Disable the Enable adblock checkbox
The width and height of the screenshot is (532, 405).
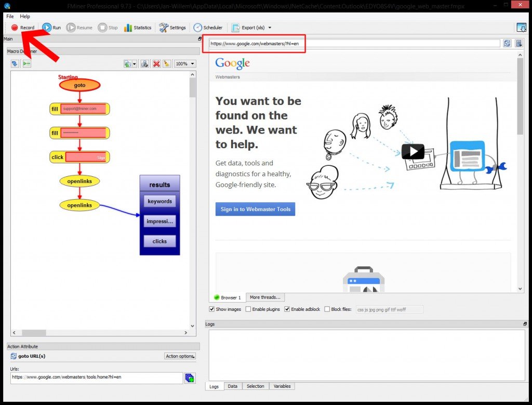(287, 309)
